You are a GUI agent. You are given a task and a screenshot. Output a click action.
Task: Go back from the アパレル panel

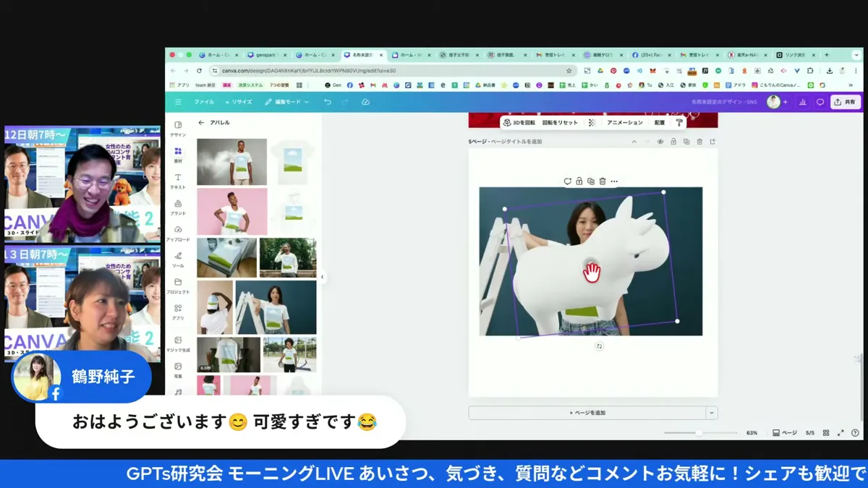(x=201, y=123)
